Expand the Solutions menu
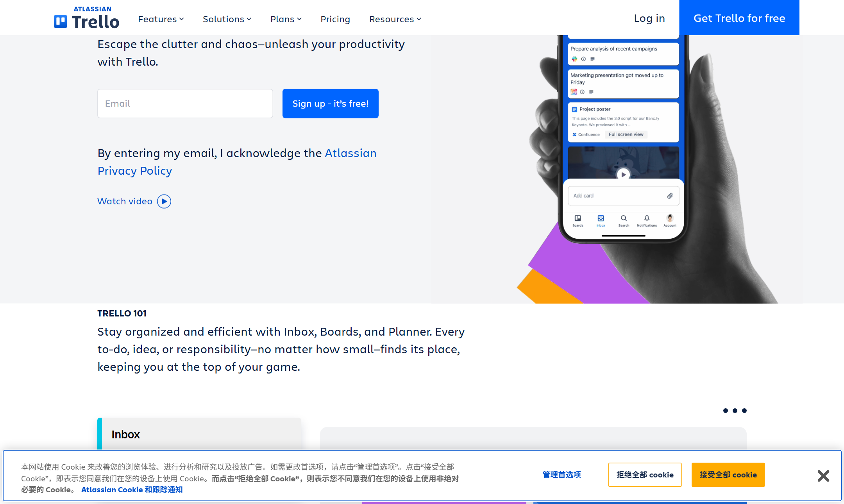 click(x=227, y=19)
